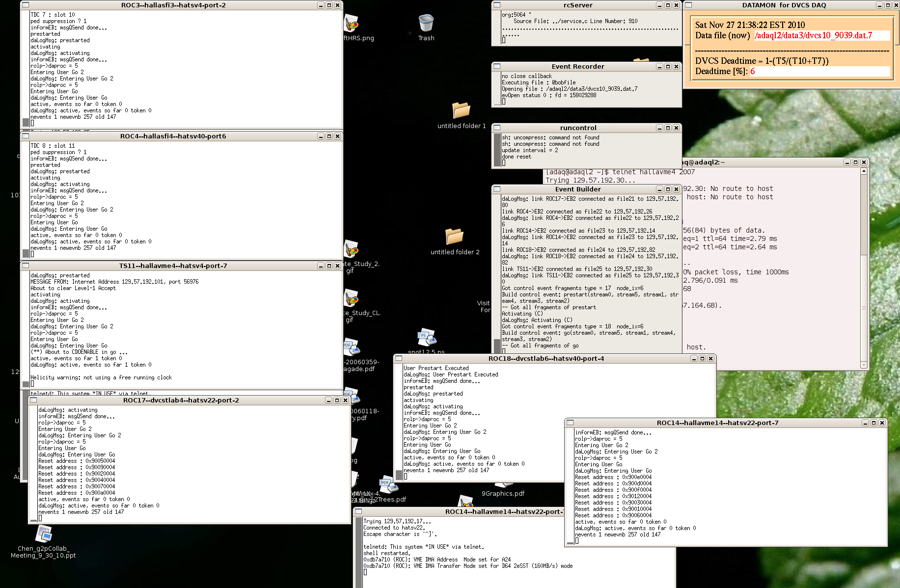Close the ROC17 dvcstlab4 terminal window
900x588 pixels.
click(x=345, y=400)
